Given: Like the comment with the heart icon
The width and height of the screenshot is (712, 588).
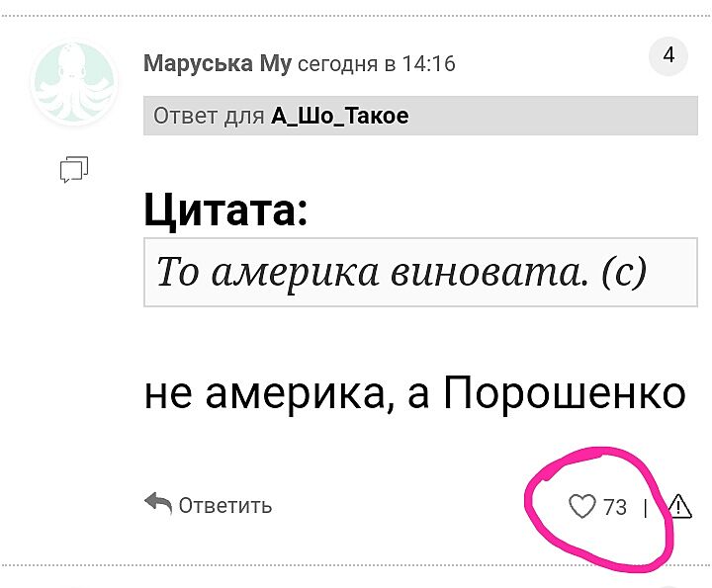Looking at the screenshot, I should click(x=582, y=507).
